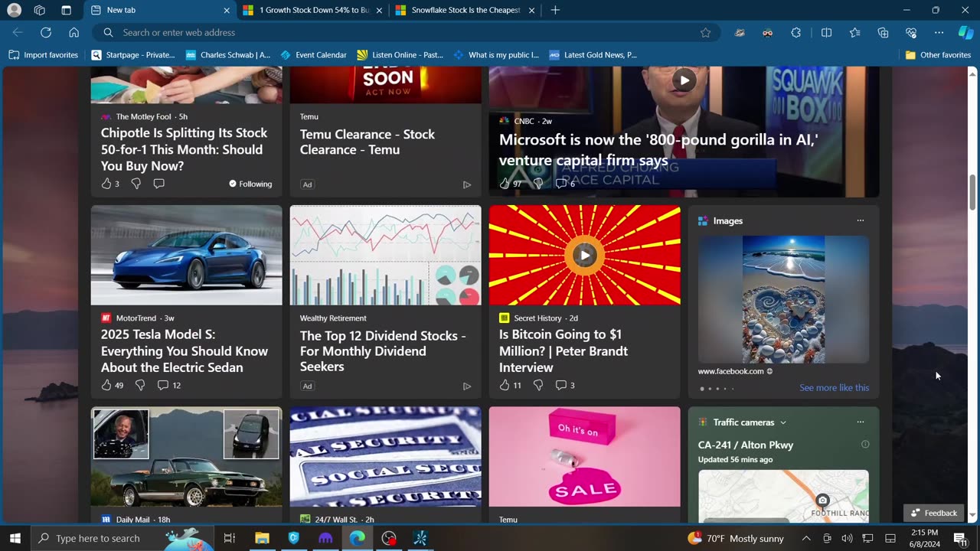Screen dimensions: 980x551
Task: Open the Extensions puzzle icon
Action: click(x=796, y=32)
